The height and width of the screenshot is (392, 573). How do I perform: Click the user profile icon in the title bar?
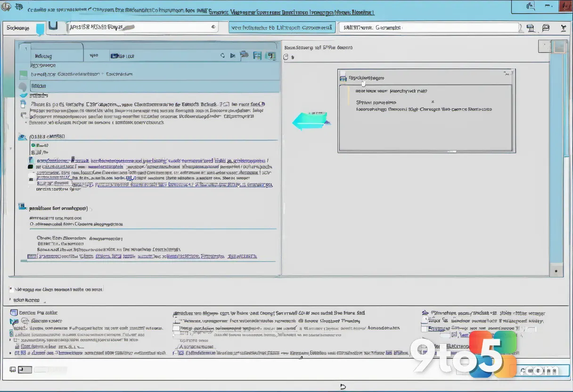531,7
